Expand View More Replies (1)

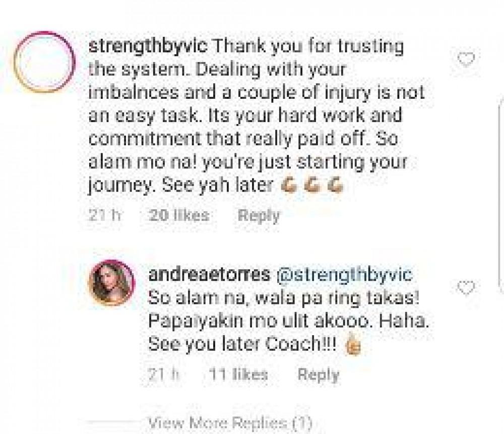230,422
